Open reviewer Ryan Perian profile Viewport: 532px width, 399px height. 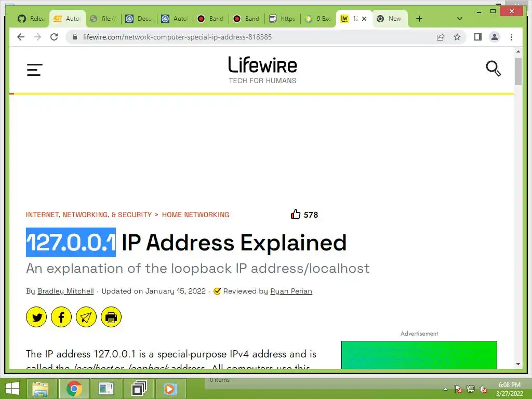click(x=291, y=291)
